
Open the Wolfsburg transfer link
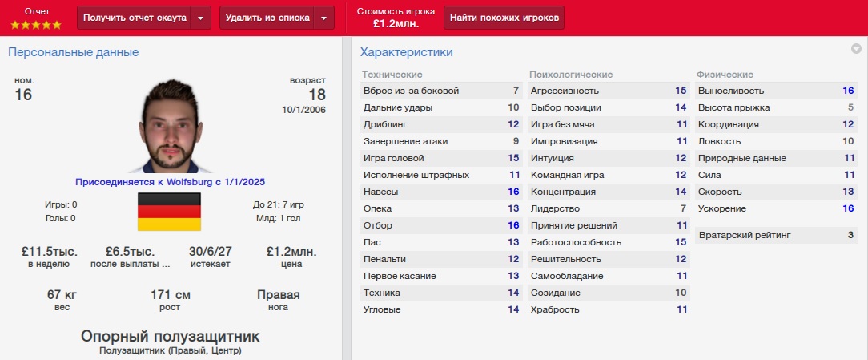[x=170, y=181]
